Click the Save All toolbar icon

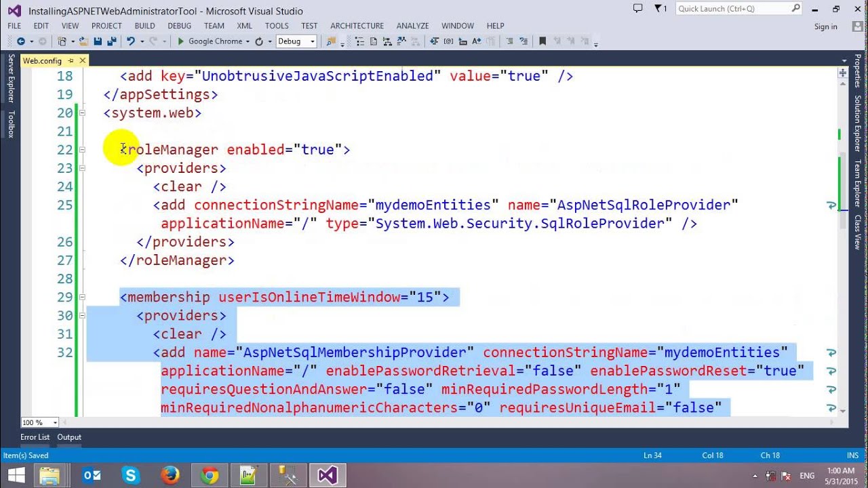(111, 41)
